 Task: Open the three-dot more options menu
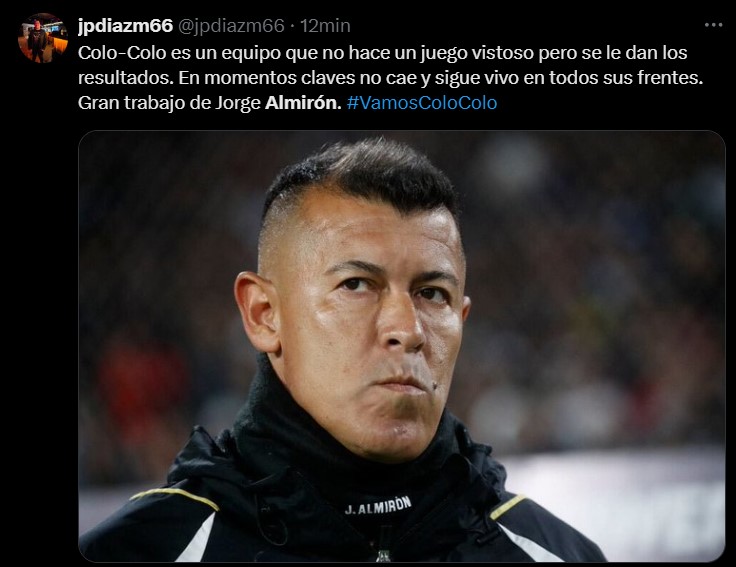[713, 25]
